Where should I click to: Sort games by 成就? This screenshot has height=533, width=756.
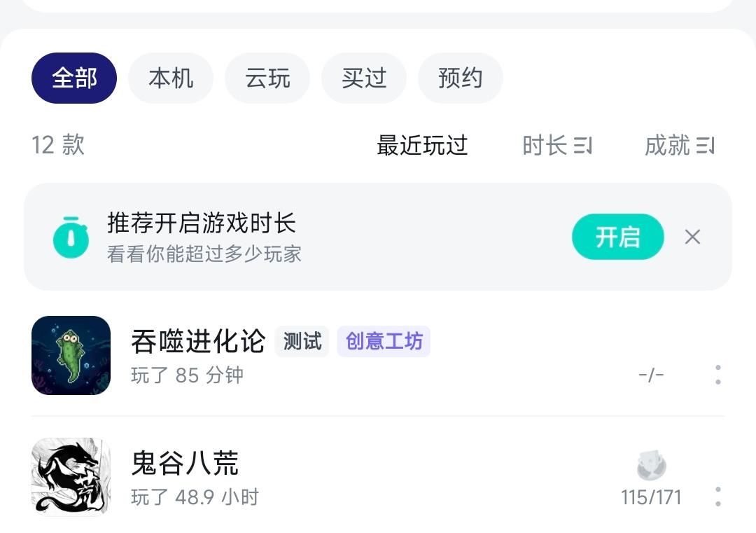coord(679,145)
